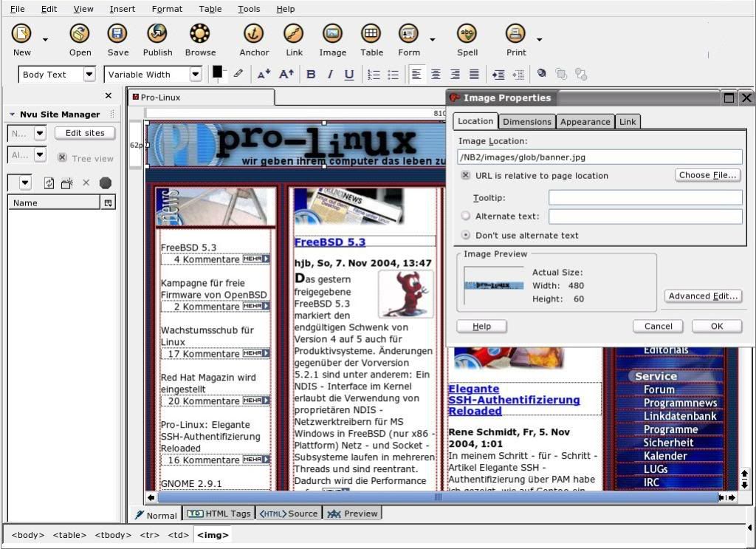The image size is (756, 549).
Task: Align text left
Action: coord(416,75)
